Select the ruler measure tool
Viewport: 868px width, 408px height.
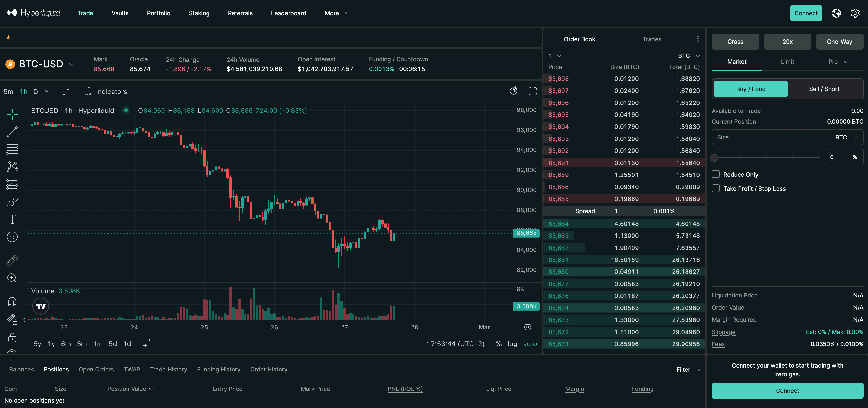point(12,260)
